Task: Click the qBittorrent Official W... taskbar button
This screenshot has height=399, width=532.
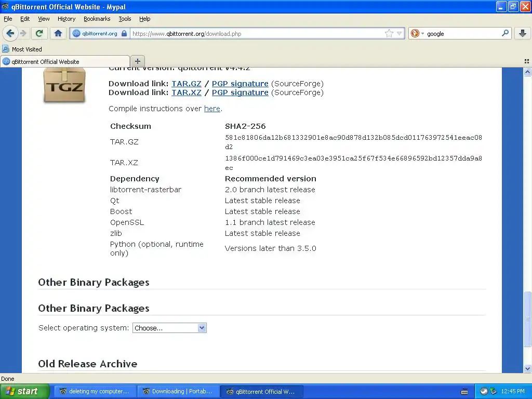Action: [261, 391]
